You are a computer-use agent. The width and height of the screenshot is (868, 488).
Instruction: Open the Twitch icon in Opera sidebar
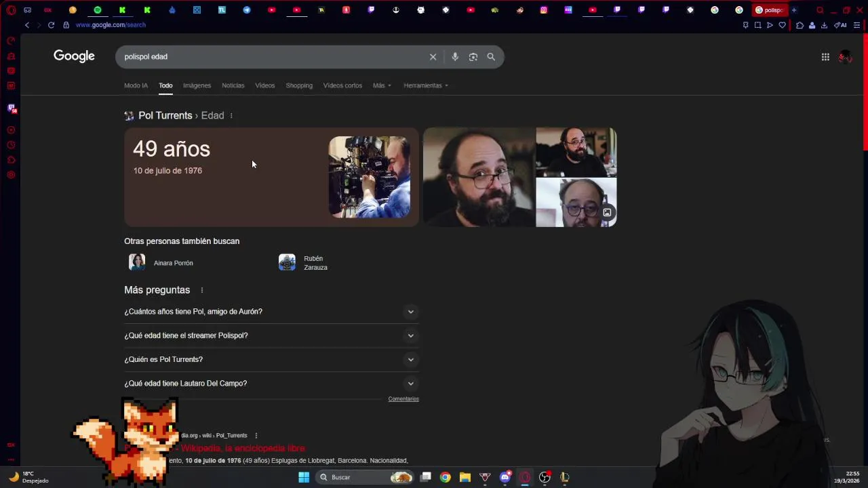click(11, 108)
